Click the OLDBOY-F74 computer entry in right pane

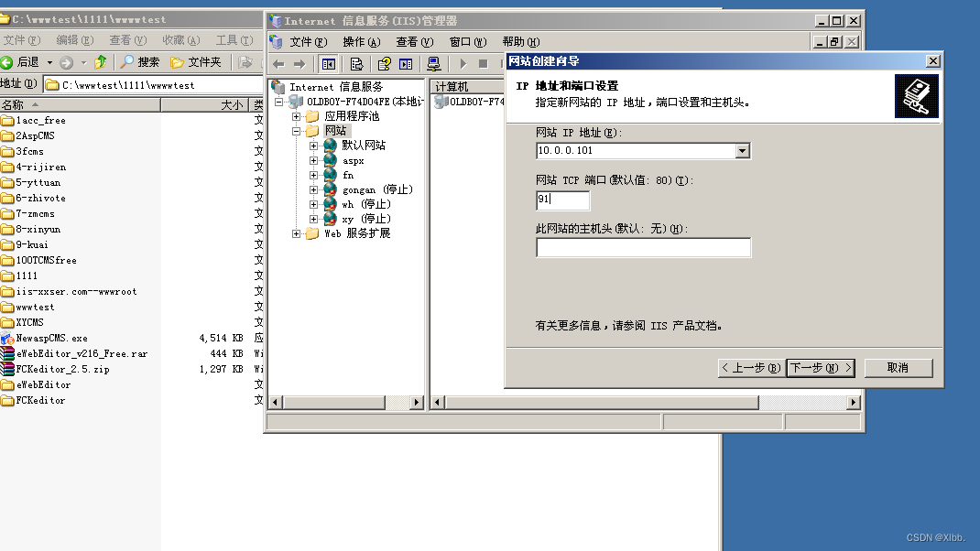pyautogui.click(x=469, y=102)
